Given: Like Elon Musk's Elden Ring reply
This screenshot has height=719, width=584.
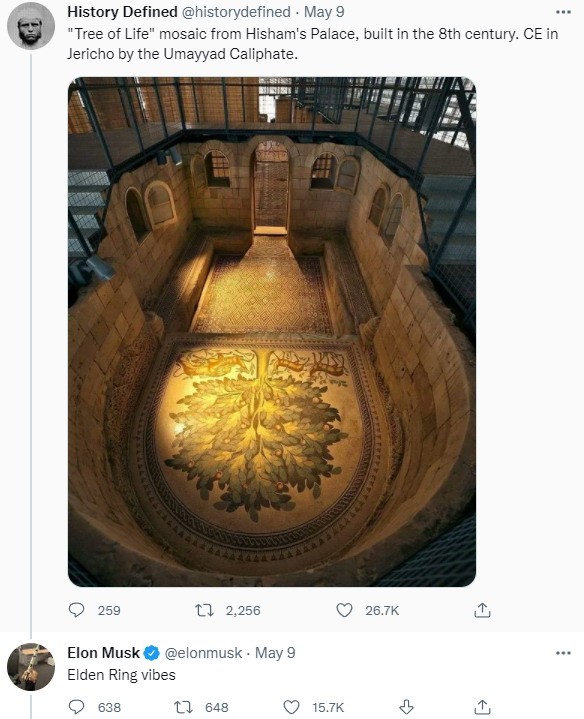Looking at the screenshot, I should pos(292,707).
